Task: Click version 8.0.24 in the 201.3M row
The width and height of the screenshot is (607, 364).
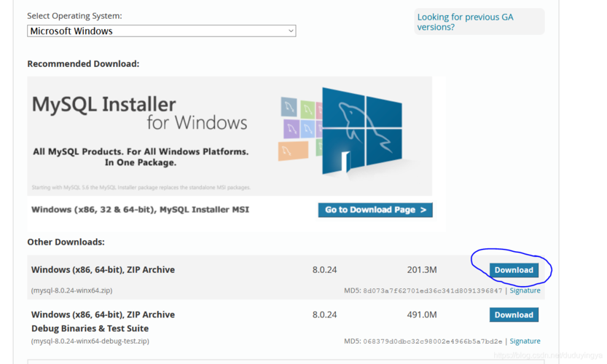Action: click(x=324, y=270)
